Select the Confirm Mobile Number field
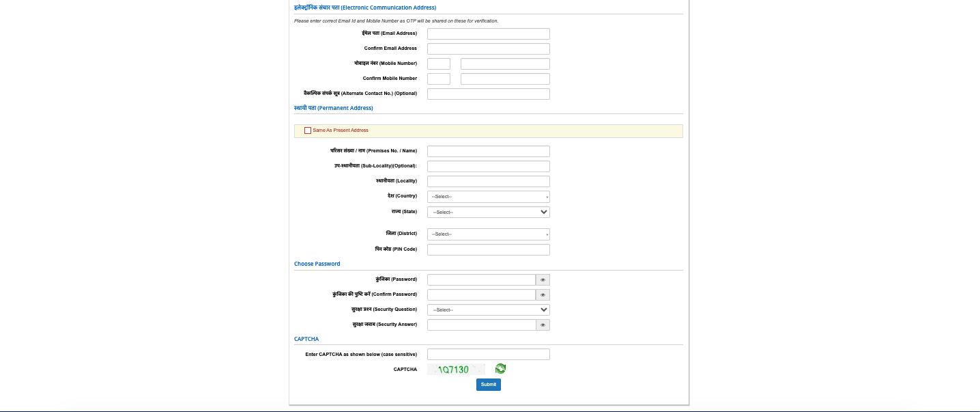 pos(504,79)
